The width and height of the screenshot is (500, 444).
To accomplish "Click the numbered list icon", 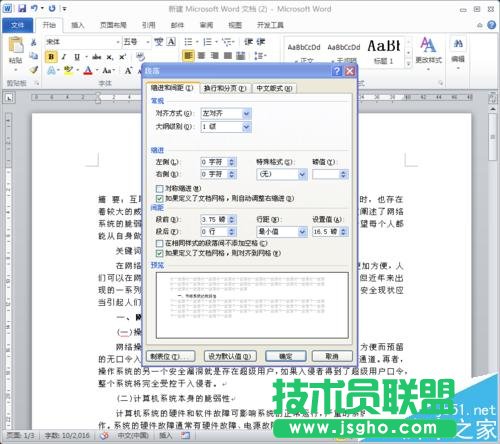I will pos(207,42).
